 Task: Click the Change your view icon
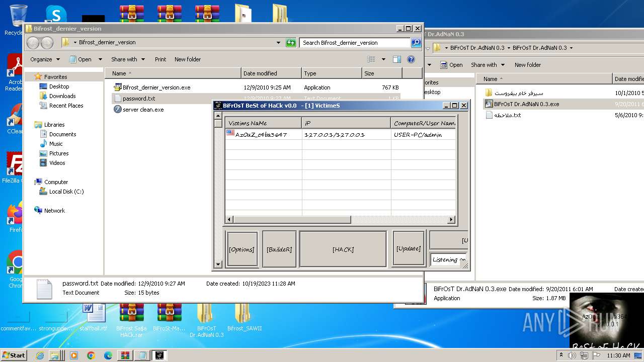coord(371,59)
